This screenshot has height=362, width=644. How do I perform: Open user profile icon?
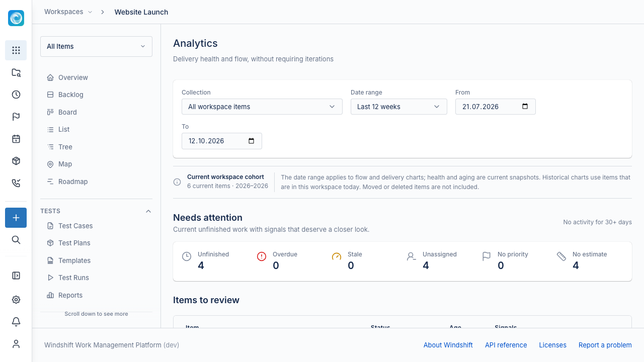pyautogui.click(x=16, y=344)
